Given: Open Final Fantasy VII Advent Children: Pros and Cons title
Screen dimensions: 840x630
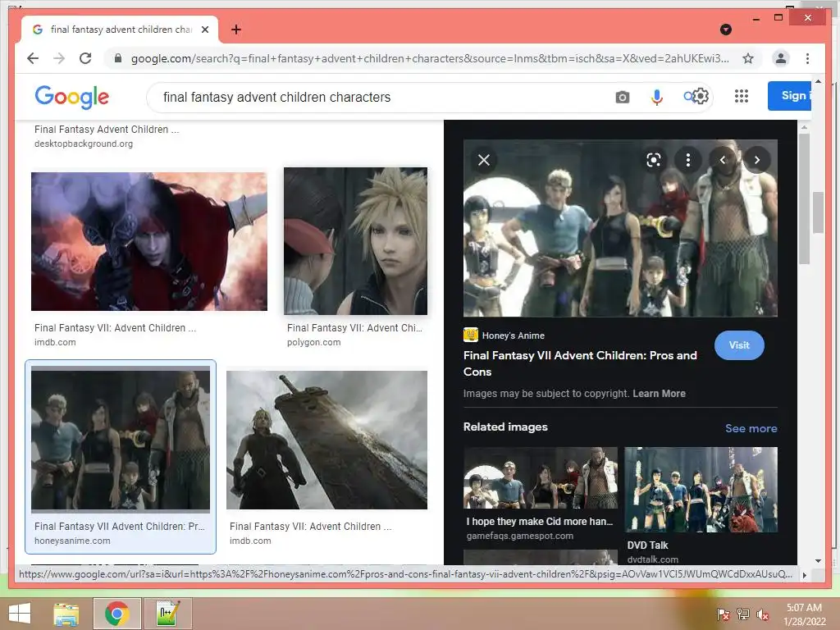Looking at the screenshot, I should [x=580, y=363].
